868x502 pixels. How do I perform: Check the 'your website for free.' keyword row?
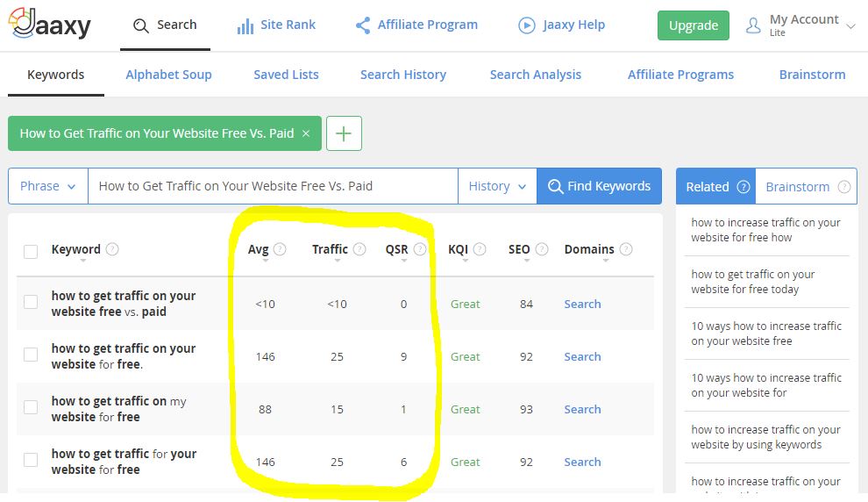31,355
